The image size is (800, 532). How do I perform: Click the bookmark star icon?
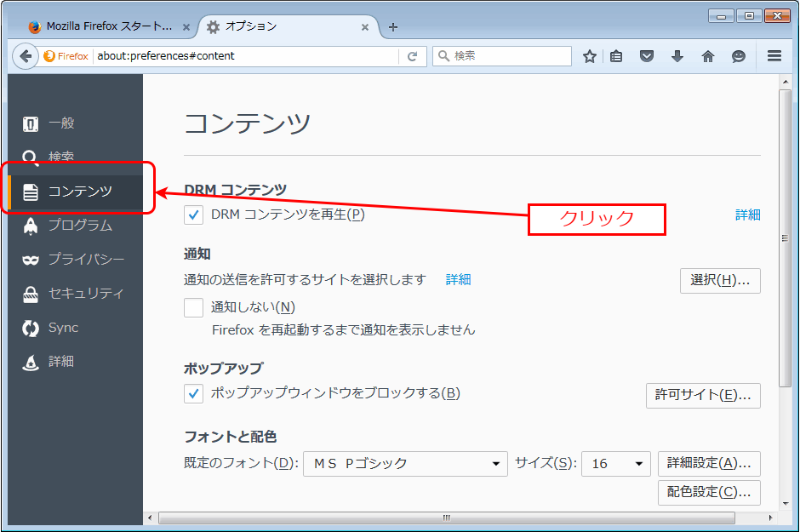(589, 56)
